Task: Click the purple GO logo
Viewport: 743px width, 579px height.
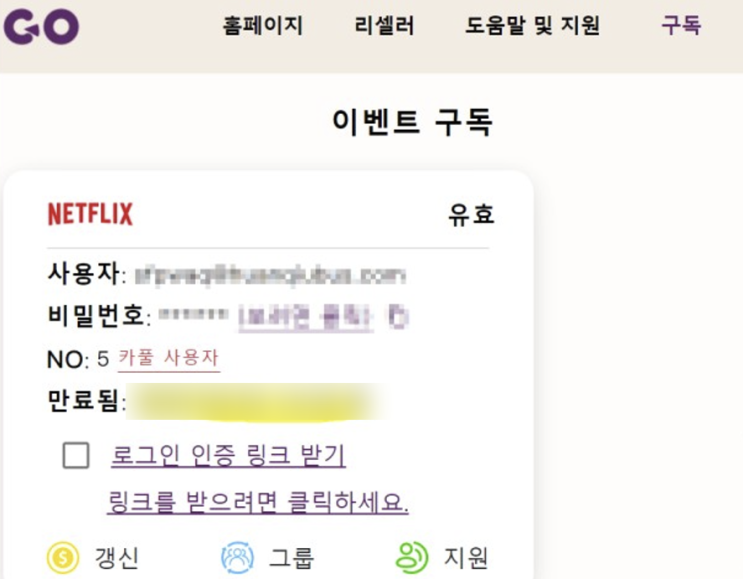Action: (x=41, y=27)
